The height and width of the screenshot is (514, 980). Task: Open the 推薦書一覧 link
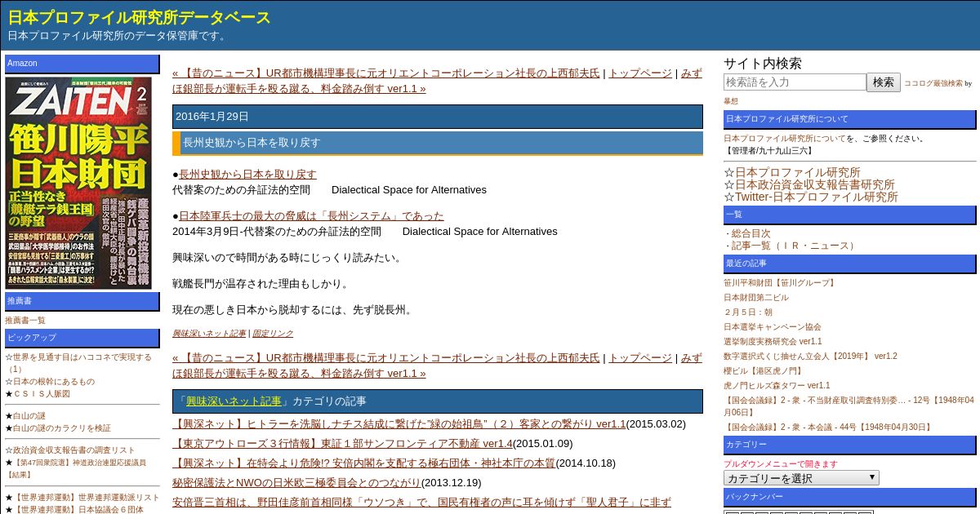25,321
